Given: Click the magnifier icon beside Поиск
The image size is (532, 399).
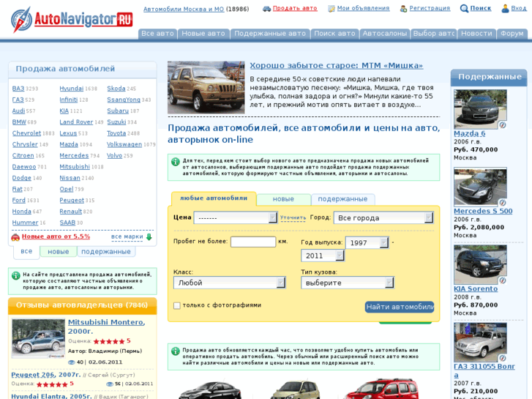Looking at the screenshot, I should [464, 9].
